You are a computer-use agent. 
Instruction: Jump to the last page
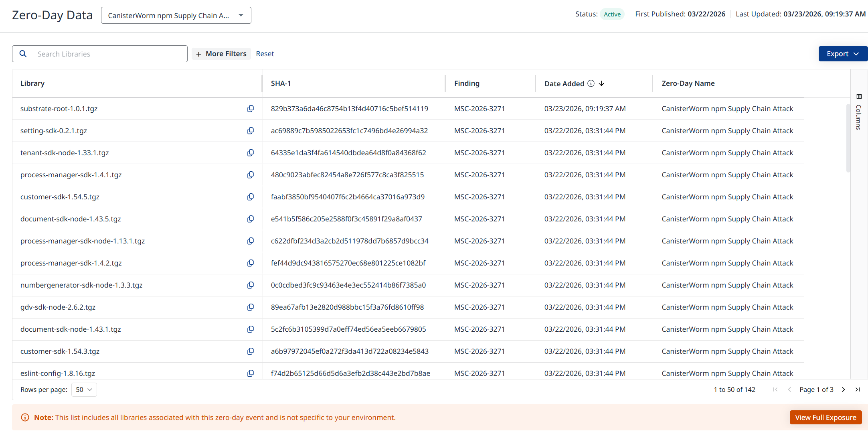858,389
